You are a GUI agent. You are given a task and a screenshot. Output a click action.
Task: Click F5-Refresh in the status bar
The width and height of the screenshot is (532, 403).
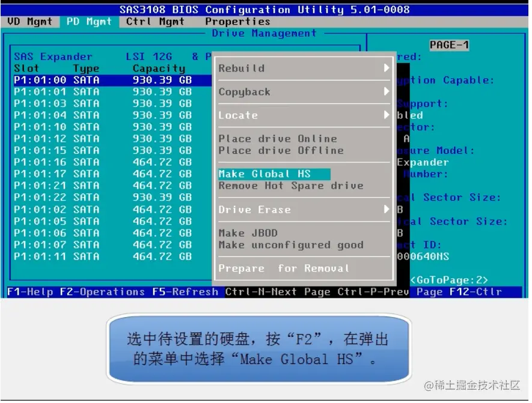pos(185,292)
